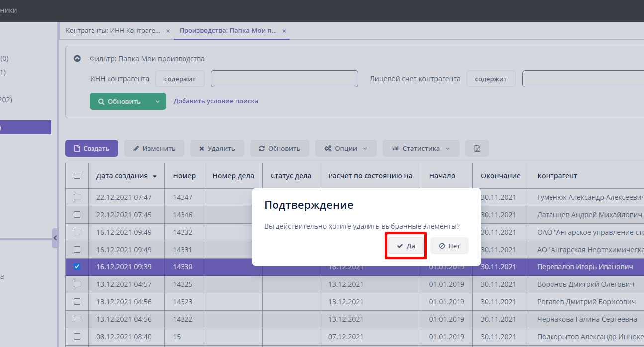Focus the ИНН контрагента input field
The image size is (644, 347).
pyautogui.click(x=284, y=79)
